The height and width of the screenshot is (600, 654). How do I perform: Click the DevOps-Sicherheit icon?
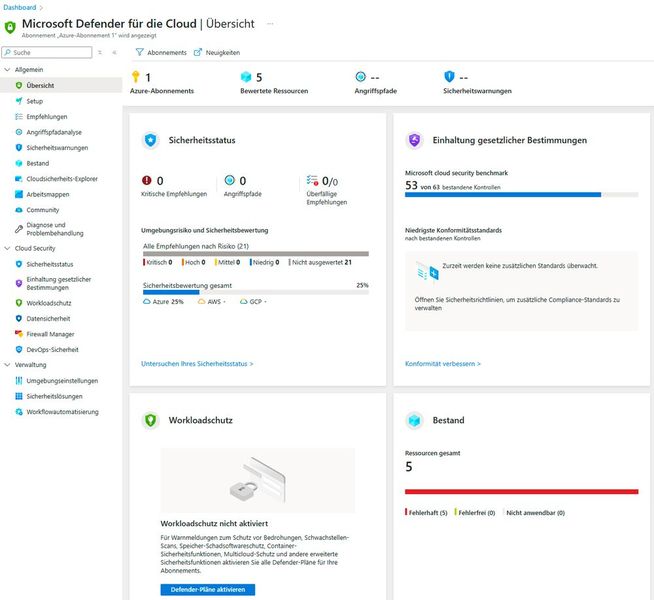tap(19, 349)
